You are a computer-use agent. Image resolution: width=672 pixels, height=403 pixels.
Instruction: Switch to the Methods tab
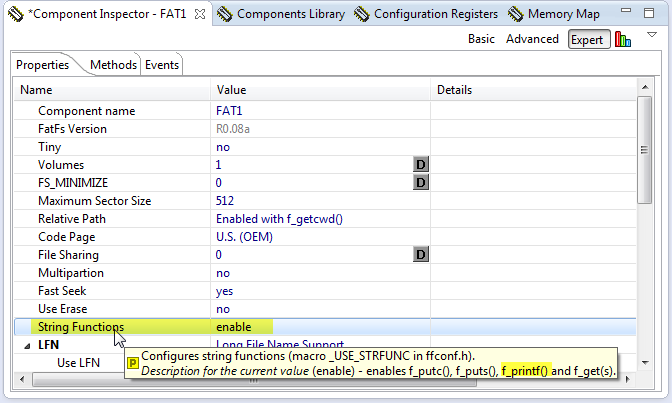click(113, 65)
